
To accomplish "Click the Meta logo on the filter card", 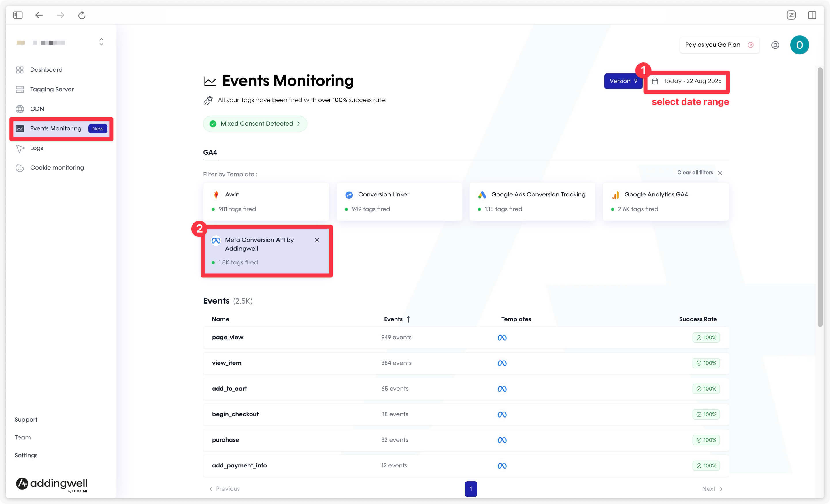I will point(216,240).
